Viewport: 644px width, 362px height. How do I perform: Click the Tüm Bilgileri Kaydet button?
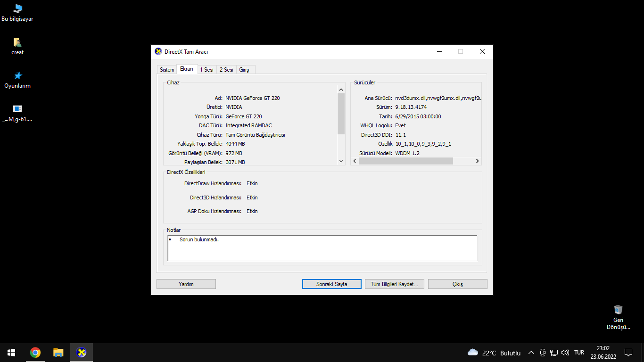(x=395, y=284)
